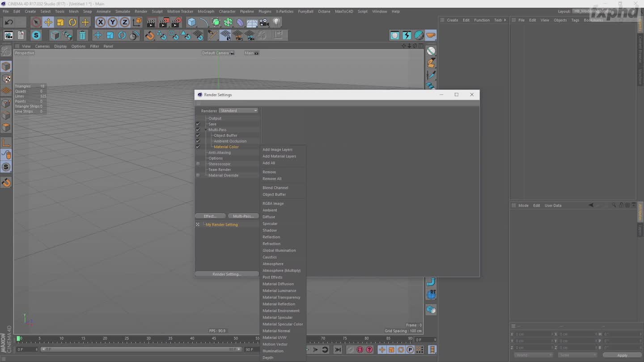This screenshot has height=362, width=644.
Task: Choose Add Image Layers from menu
Action: pos(277,150)
